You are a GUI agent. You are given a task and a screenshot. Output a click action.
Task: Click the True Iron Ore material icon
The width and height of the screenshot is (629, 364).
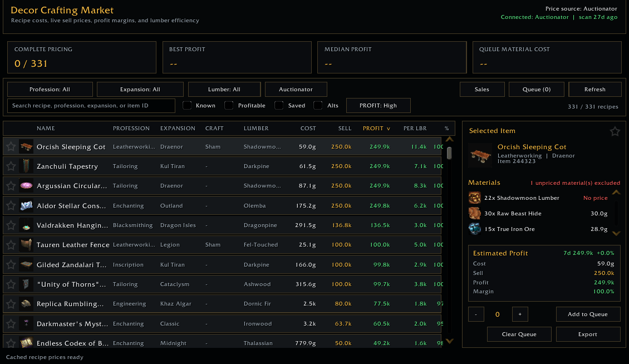click(x=475, y=229)
